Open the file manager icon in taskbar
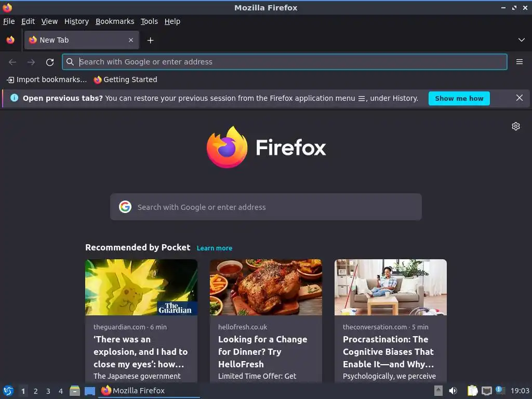The image size is (532, 399). (75, 391)
